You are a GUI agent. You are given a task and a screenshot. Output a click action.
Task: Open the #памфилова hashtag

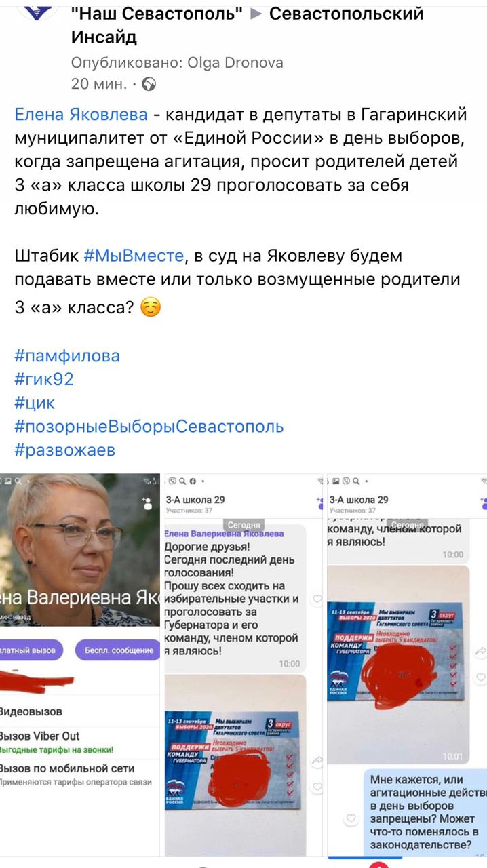[x=67, y=356]
